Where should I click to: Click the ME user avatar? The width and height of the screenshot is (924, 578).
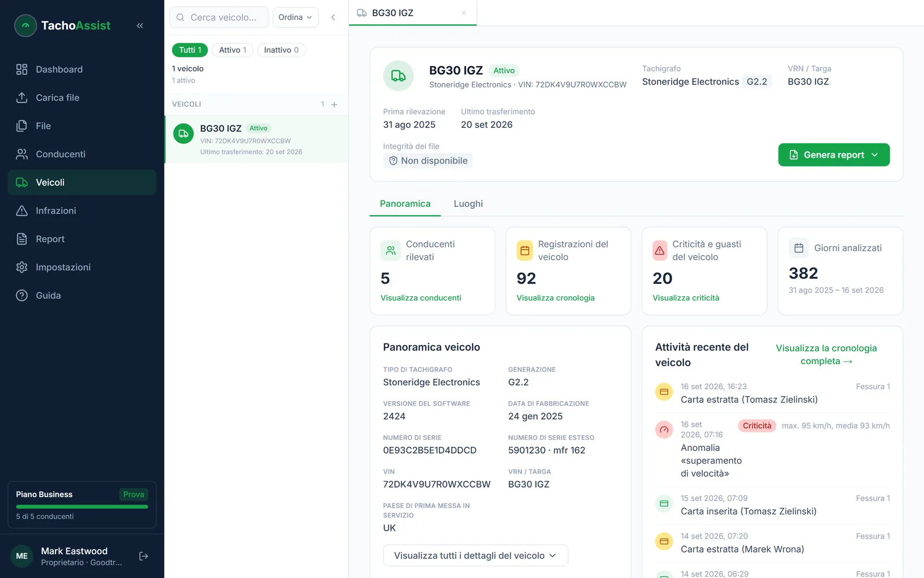coord(22,556)
